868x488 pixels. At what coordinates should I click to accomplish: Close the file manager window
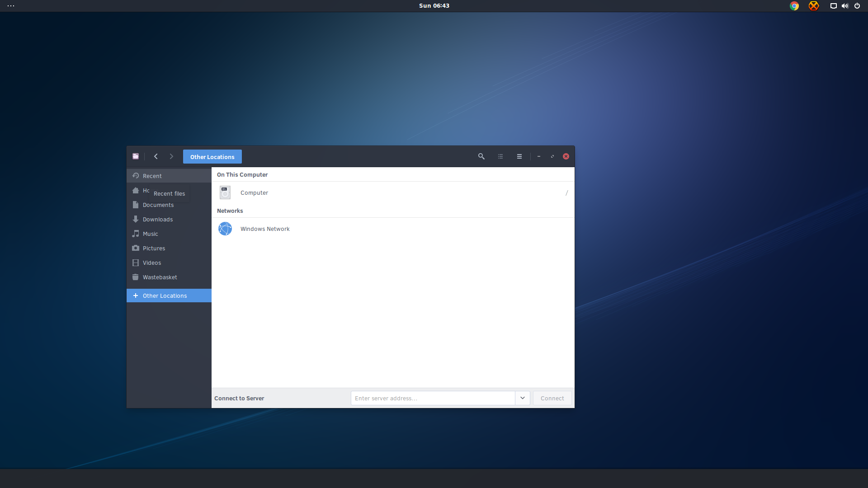tap(566, 156)
